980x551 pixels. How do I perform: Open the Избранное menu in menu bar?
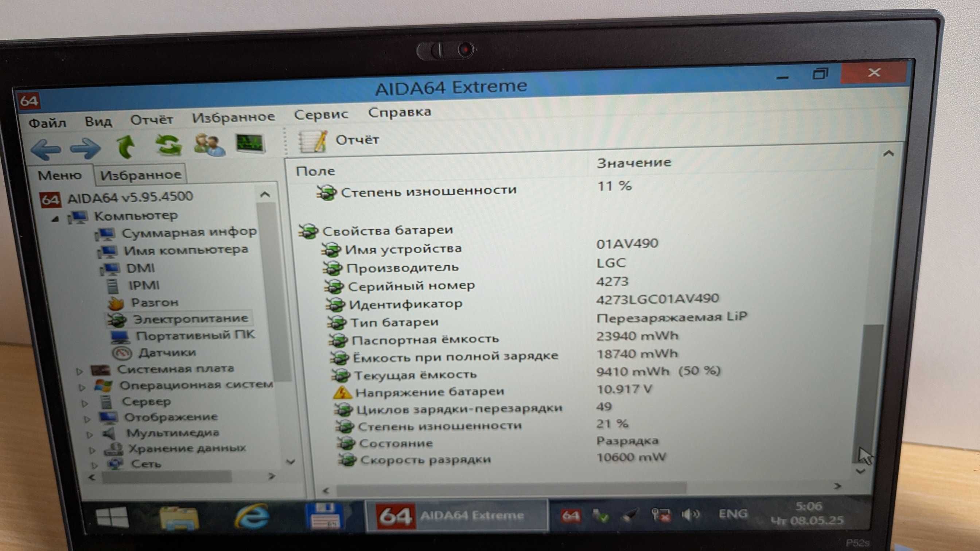234,117
